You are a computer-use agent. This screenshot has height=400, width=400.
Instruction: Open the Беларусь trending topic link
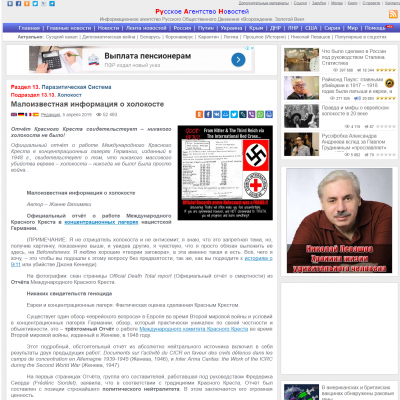pos(150,37)
